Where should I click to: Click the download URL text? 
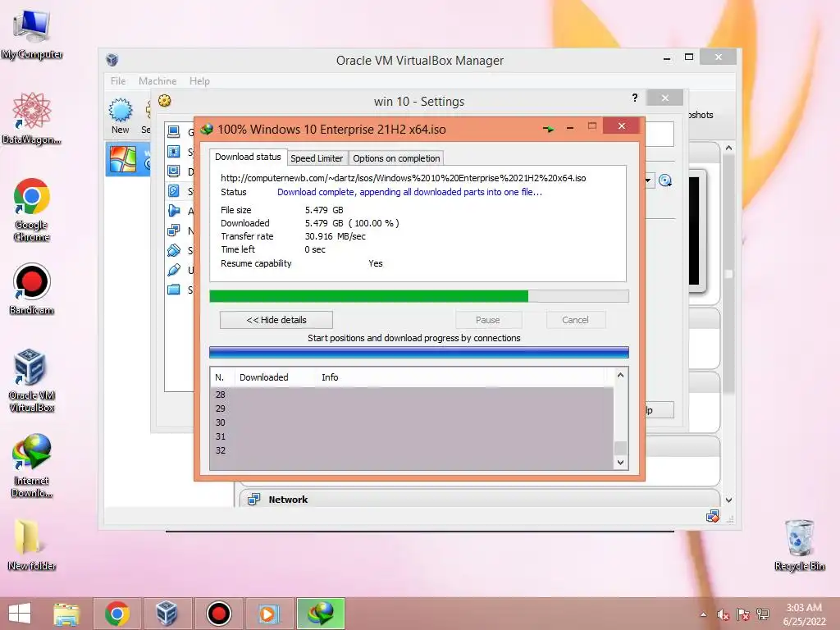(404, 178)
